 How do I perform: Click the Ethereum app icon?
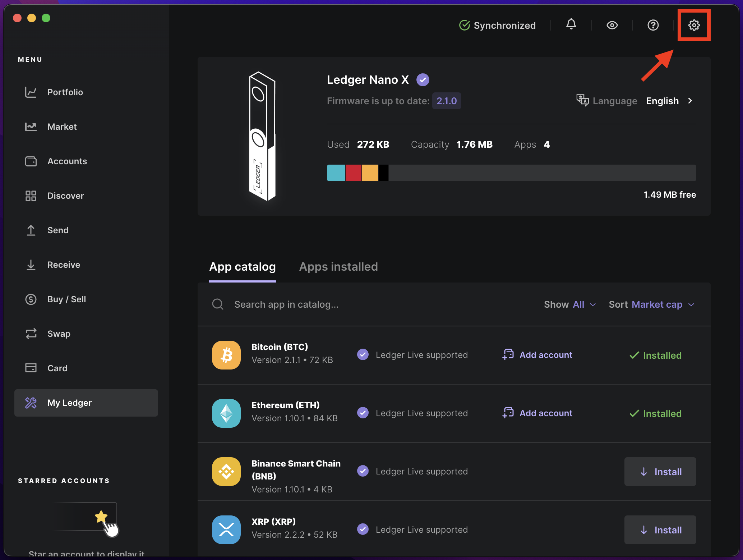tap(226, 413)
